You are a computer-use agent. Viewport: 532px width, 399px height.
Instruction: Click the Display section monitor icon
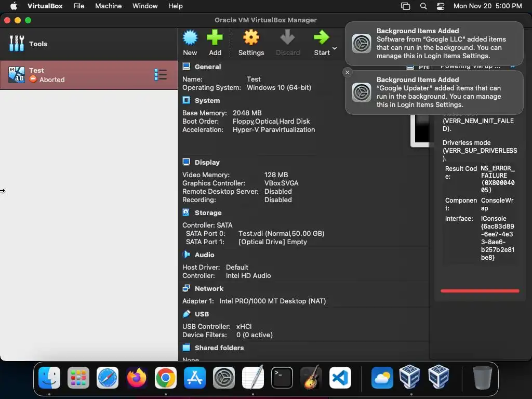pyautogui.click(x=187, y=162)
